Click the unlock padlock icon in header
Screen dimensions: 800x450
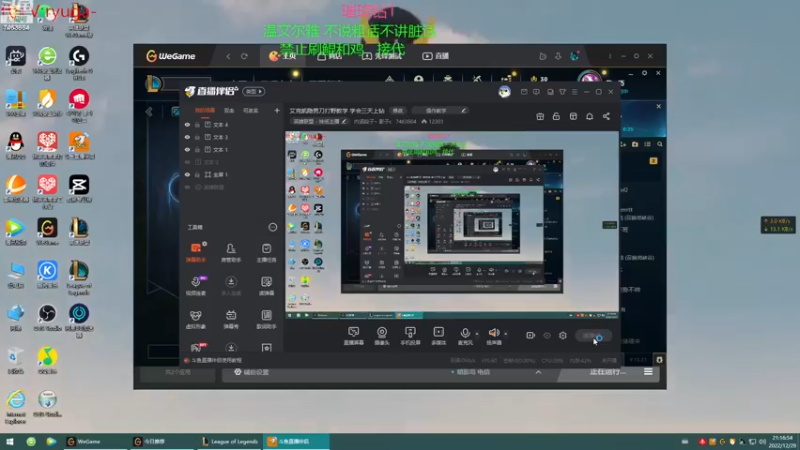pos(556,116)
